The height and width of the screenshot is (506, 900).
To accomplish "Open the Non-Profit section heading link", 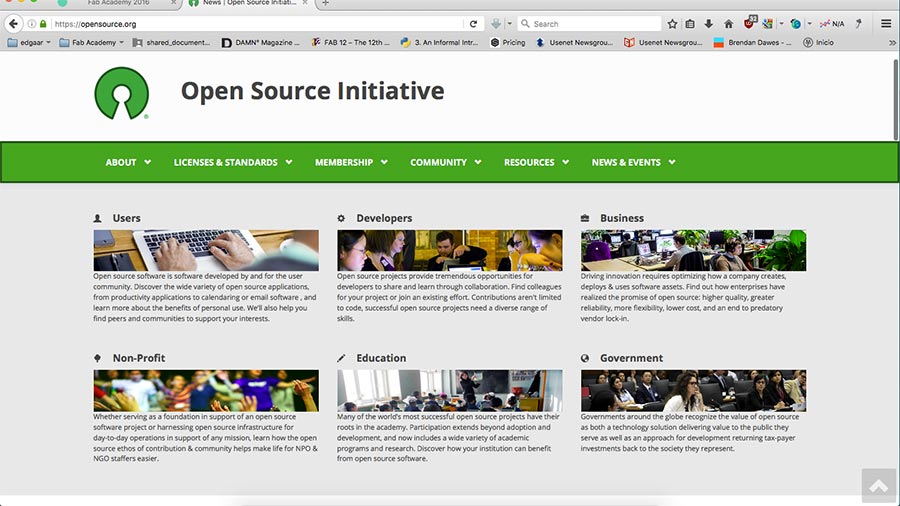I will [x=139, y=358].
